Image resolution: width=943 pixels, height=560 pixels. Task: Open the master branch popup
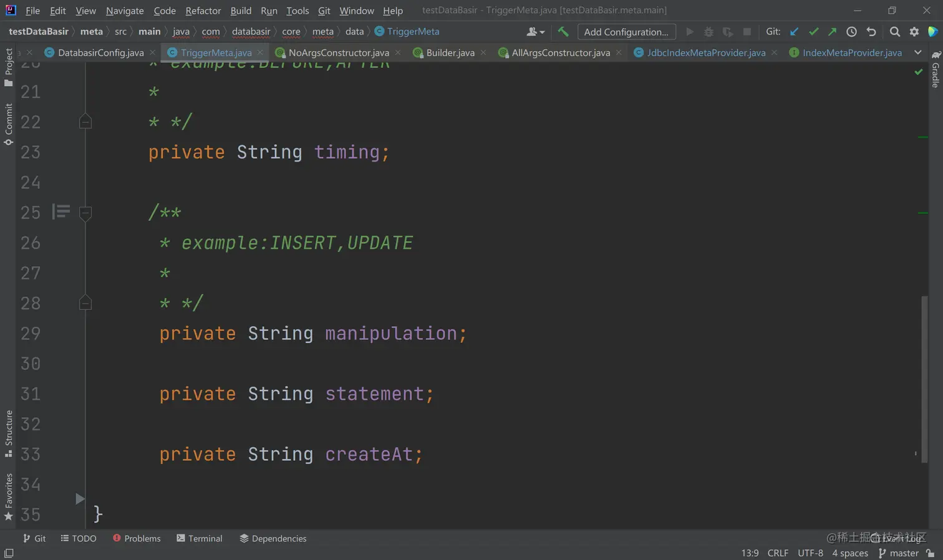(x=899, y=553)
